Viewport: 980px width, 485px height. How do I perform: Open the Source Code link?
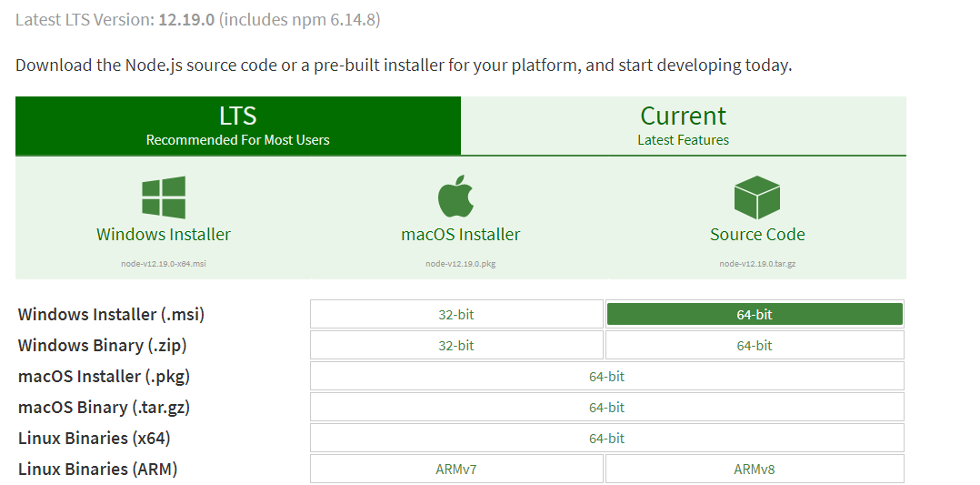[x=757, y=234]
